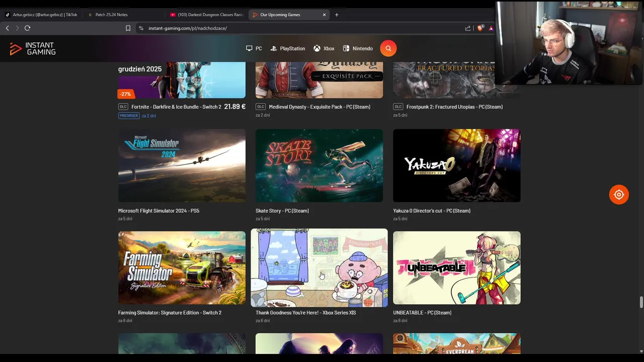Screen dimensions: 644x362
Task: Click the browser forward arrow
Action: click(x=17, y=28)
